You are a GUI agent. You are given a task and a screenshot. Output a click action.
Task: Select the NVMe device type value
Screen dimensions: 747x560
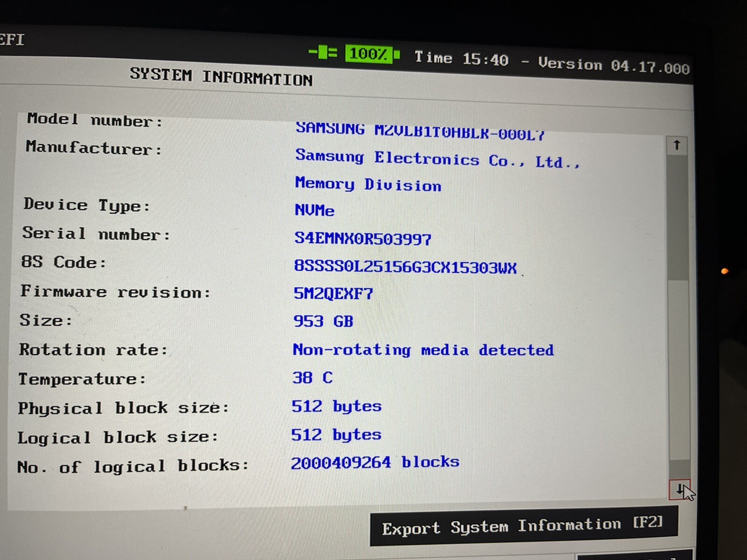[x=314, y=210]
